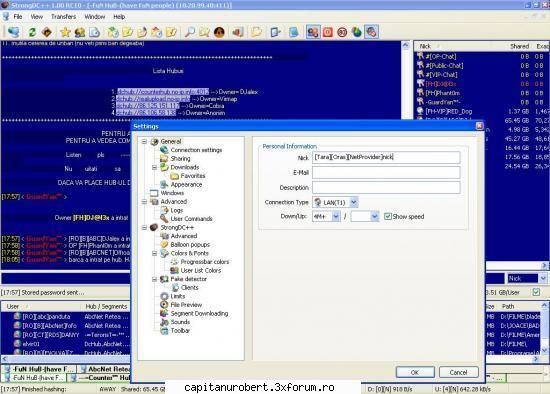
Task: Click the Connection settings globe icon in tree
Action: click(164, 150)
